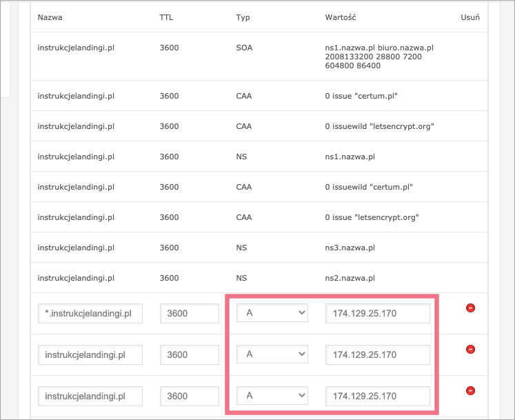The width and height of the screenshot is (515, 420).
Task: Select IP address input in bottom row
Action: 378,396
